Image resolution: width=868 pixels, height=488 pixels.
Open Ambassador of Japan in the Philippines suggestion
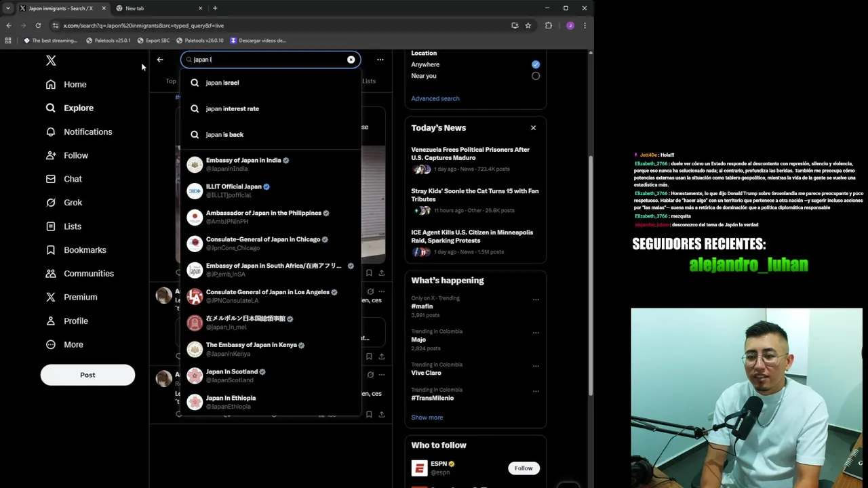270,217
